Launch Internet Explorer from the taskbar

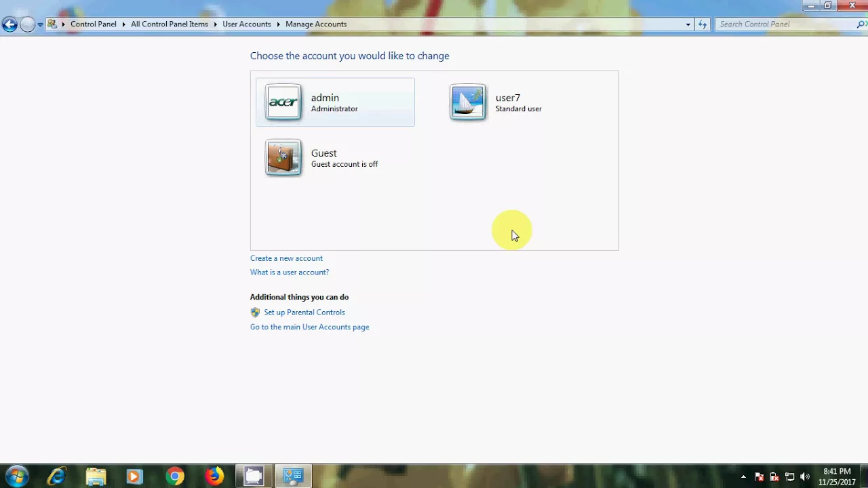point(56,476)
